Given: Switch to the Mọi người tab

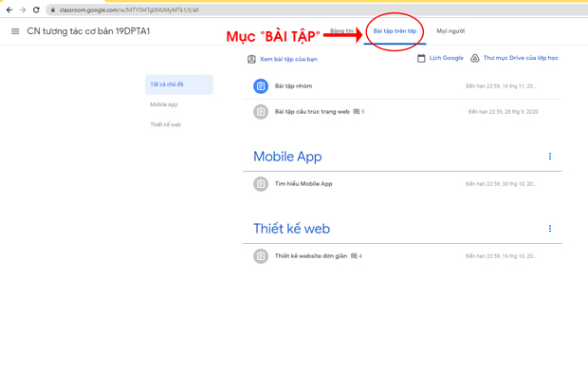Looking at the screenshot, I should [450, 31].
